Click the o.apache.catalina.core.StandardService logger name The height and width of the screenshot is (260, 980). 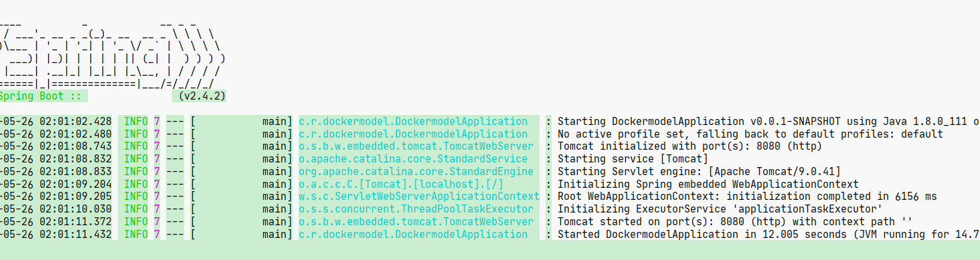(x=412, y=159)
